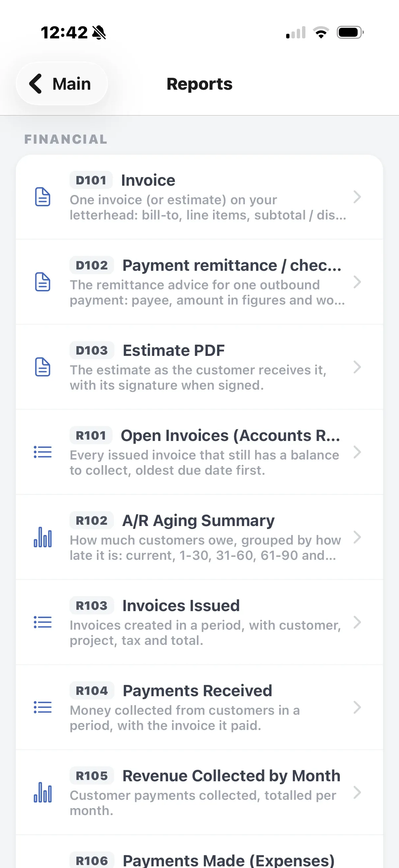Screen dimensions: 399x868
Task: Tap the R101 code badge
Action: click(91, 436)
